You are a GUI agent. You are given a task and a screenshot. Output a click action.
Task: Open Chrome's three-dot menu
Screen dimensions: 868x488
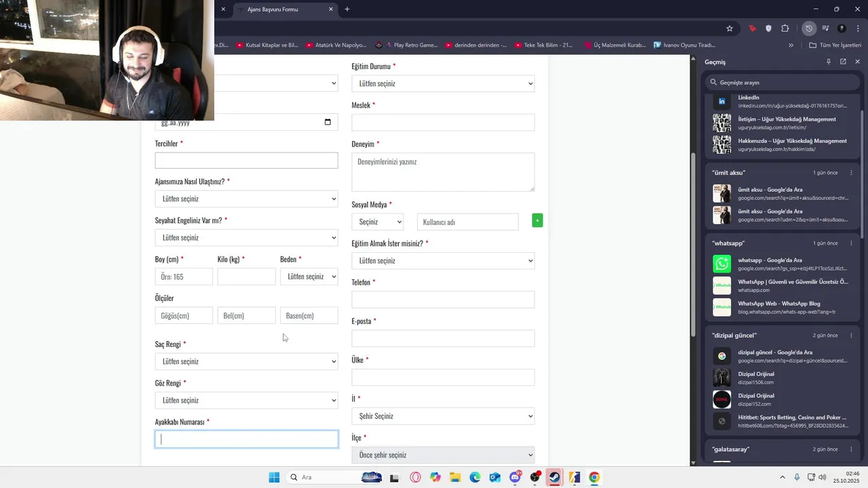tap(857, 28)
